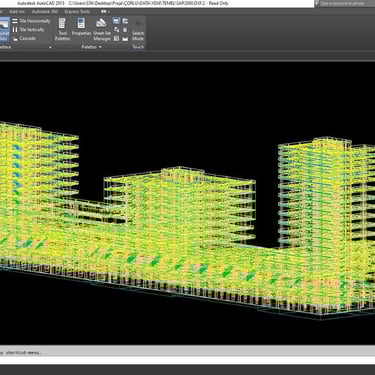Switch to the Add-ins ribbon tab
This screenshot has width=375, height=375.
(17, 11)
